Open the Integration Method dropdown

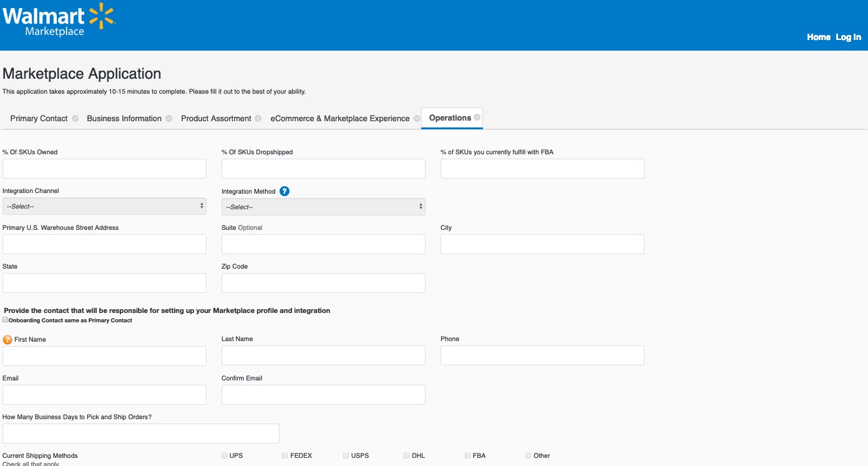point(323,206)
